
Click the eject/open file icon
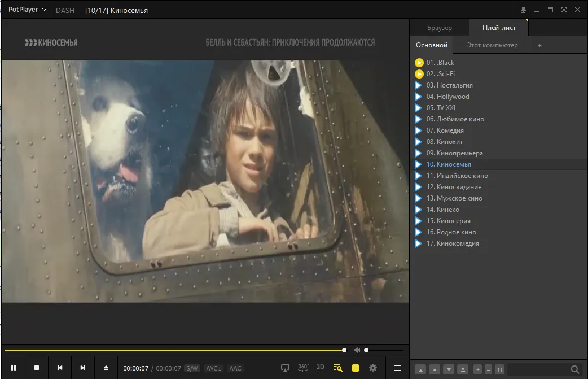[106, 368]
